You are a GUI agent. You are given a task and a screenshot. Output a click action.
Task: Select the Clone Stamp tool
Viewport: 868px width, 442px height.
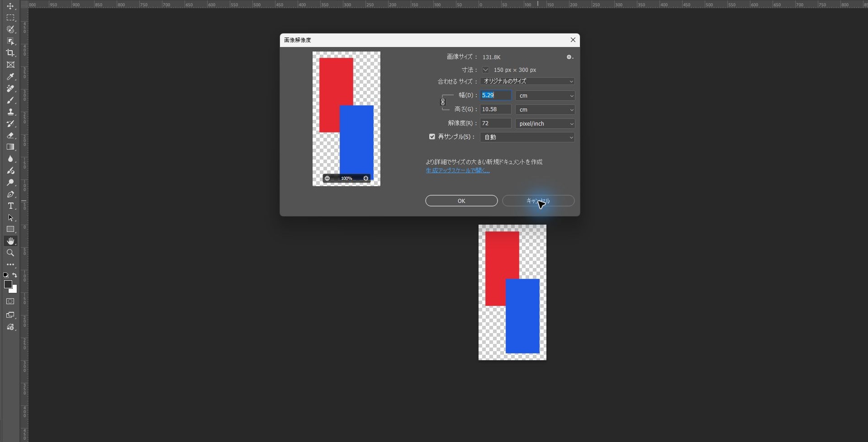click(10, 112)
